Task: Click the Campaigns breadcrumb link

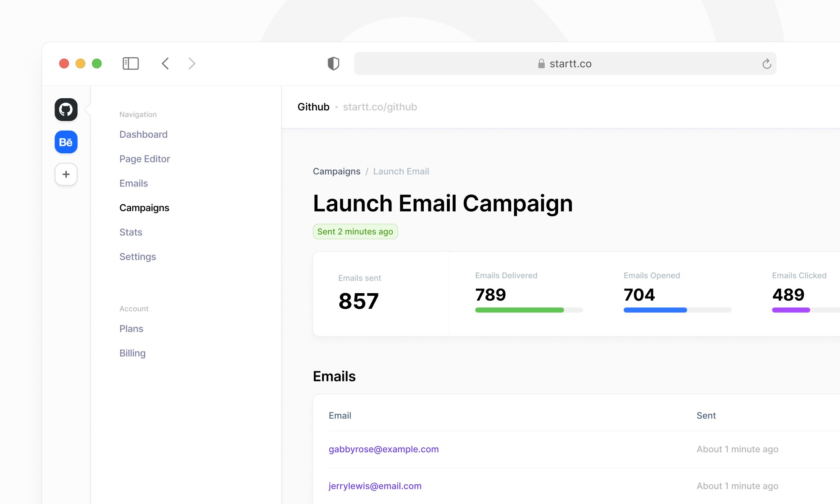Action: (x=336, y=171)
